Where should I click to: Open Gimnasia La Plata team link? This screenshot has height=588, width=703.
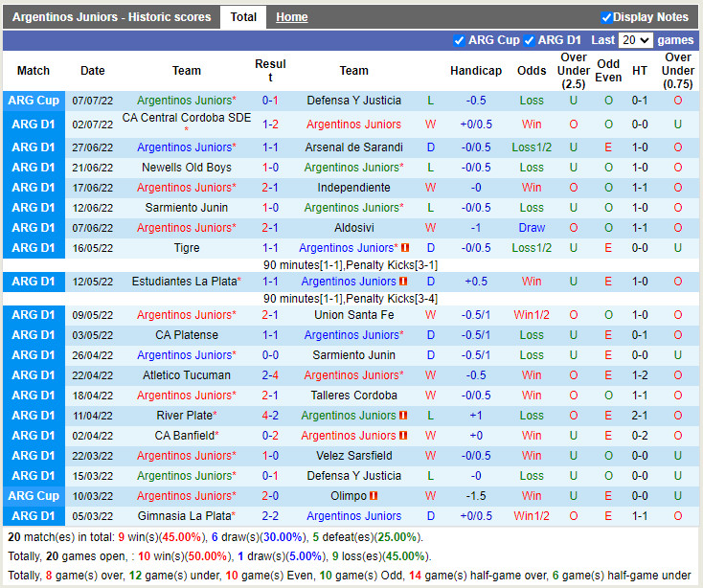(x=184, y=516)
